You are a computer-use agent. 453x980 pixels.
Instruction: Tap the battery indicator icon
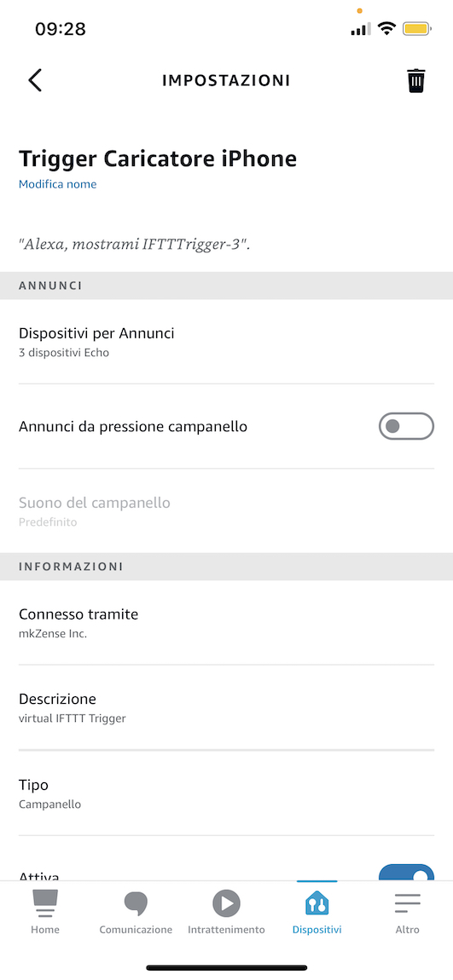416,29
